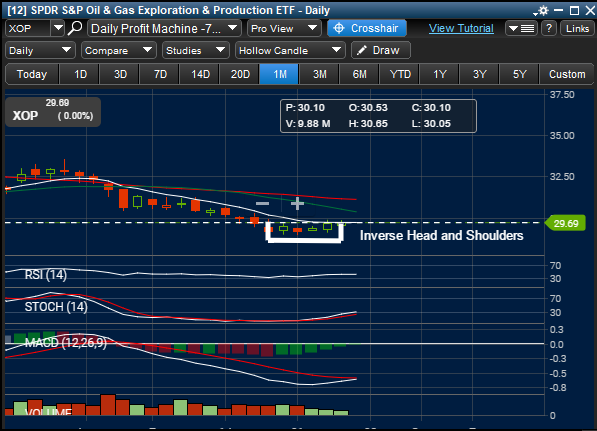
Task: Select the 5Y time range tab
Action: coord(519,74)
